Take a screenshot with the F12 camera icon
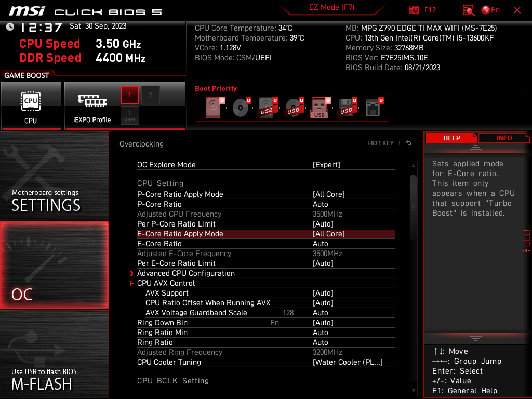 [414, 10]
